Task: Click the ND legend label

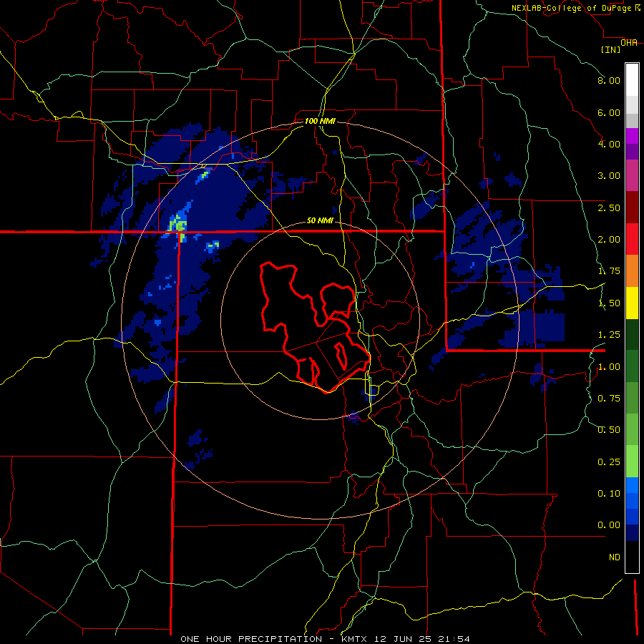Action: click(x=615, y=557)
